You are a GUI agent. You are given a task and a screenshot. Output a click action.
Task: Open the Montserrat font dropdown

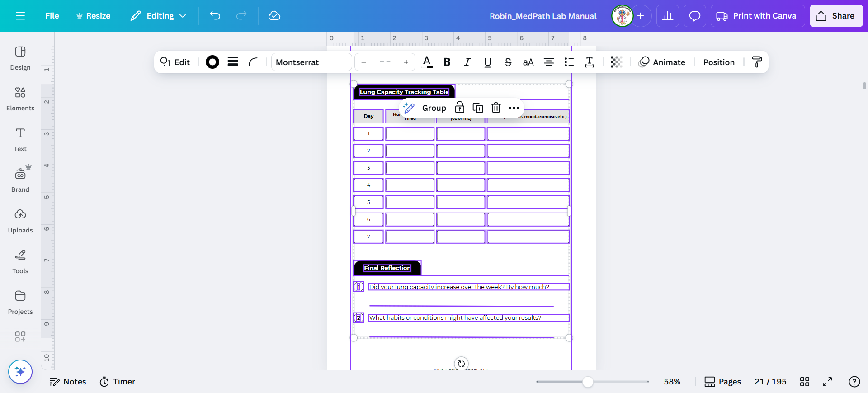tap(311, 62)
